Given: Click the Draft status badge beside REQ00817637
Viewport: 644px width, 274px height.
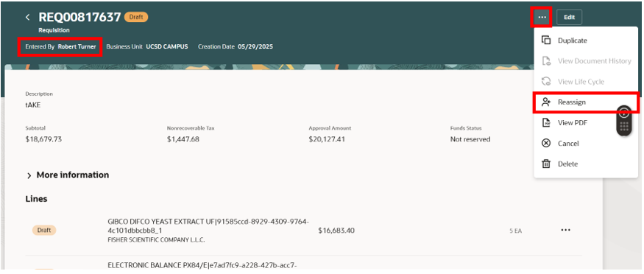Looking at the screenshot, I should tap(136, 17).
